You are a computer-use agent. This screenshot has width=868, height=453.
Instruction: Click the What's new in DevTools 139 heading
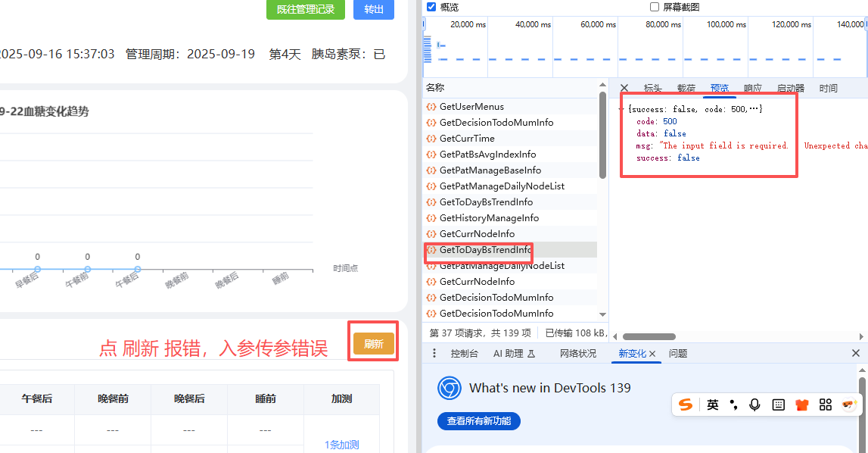tap(549, 388)
